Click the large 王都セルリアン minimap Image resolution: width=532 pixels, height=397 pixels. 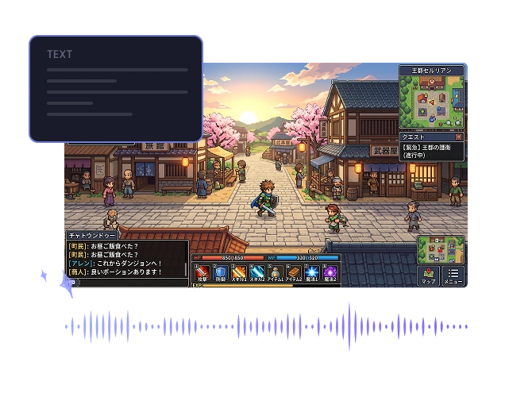point(432,102)
